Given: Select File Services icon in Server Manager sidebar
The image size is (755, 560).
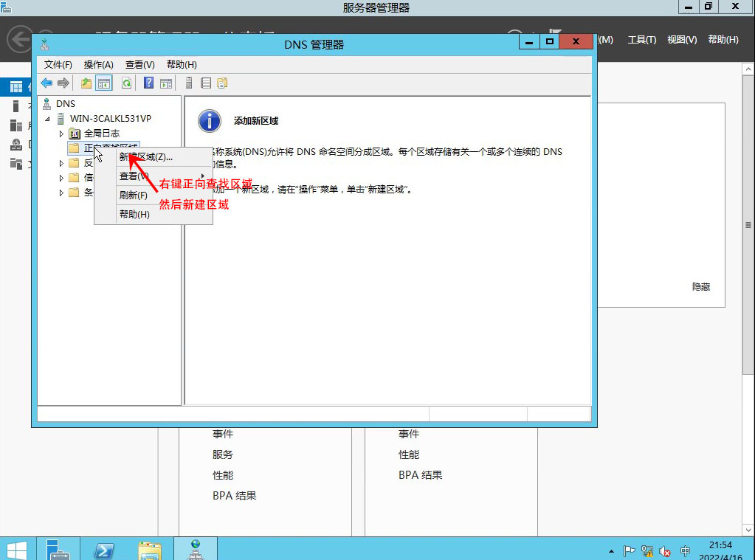Looking at the screenshot, I should (x=16, y=164).
